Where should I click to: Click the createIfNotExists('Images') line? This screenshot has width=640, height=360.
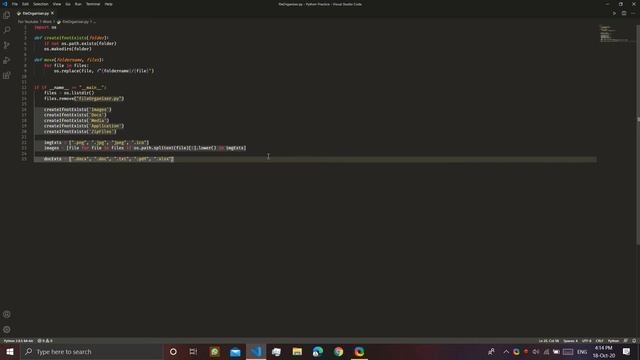pos(78,109)
